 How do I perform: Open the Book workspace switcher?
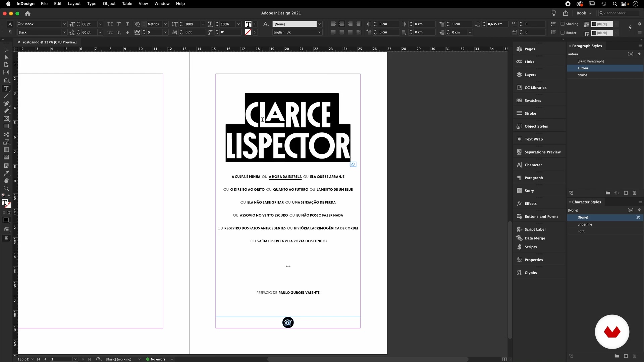[x=584, y=13]
